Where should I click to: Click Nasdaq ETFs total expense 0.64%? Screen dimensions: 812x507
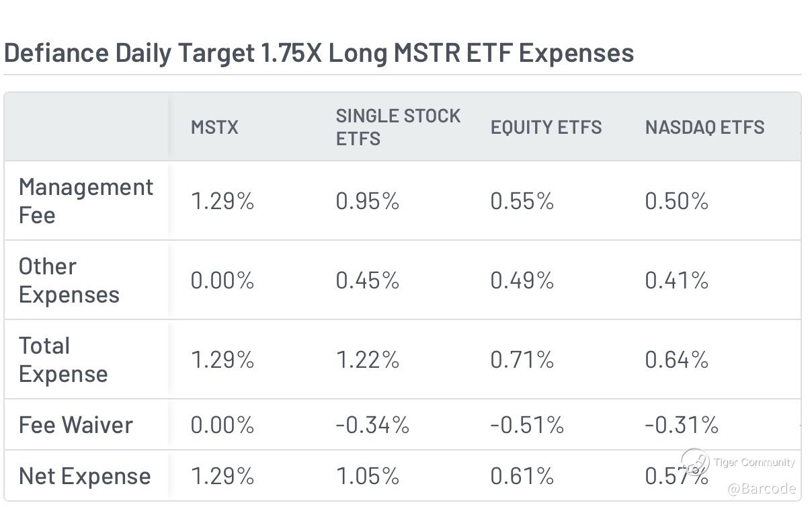(x=676, y=360)
